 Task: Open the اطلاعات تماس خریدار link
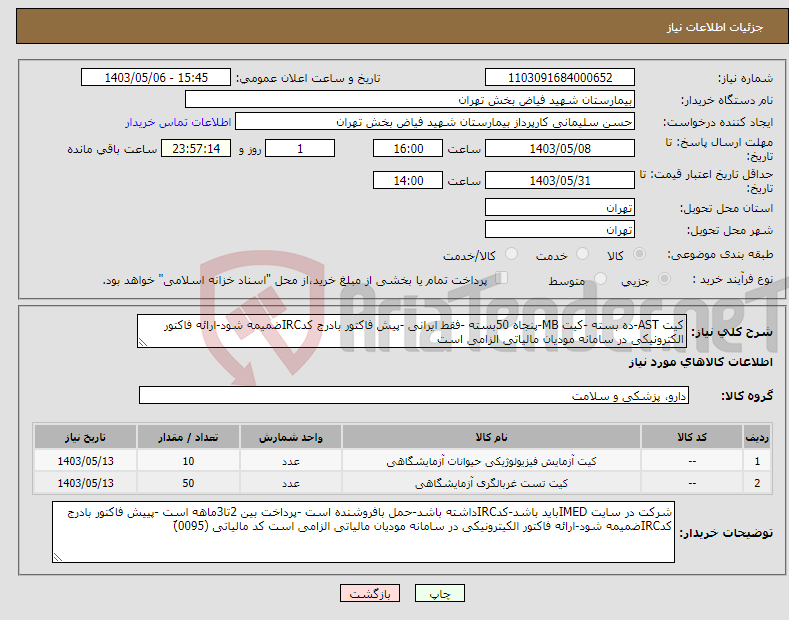[178, 122]
